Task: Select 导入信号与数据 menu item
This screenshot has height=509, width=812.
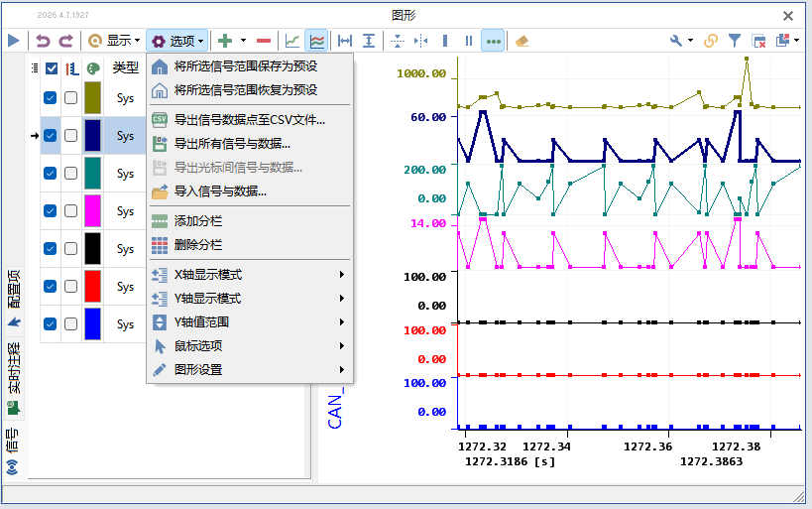Action: (250, 191)
